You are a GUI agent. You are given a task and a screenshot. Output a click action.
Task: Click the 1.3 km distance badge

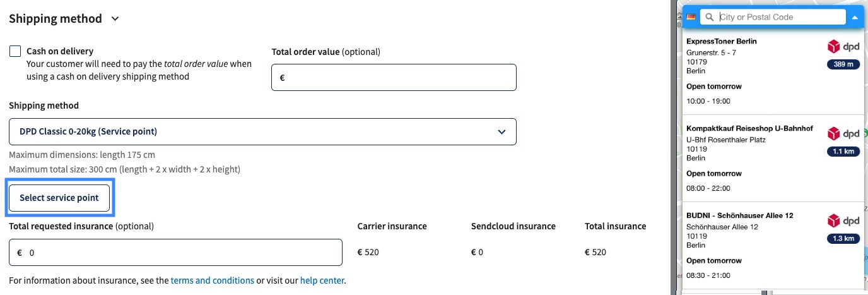tap(843, 239)
